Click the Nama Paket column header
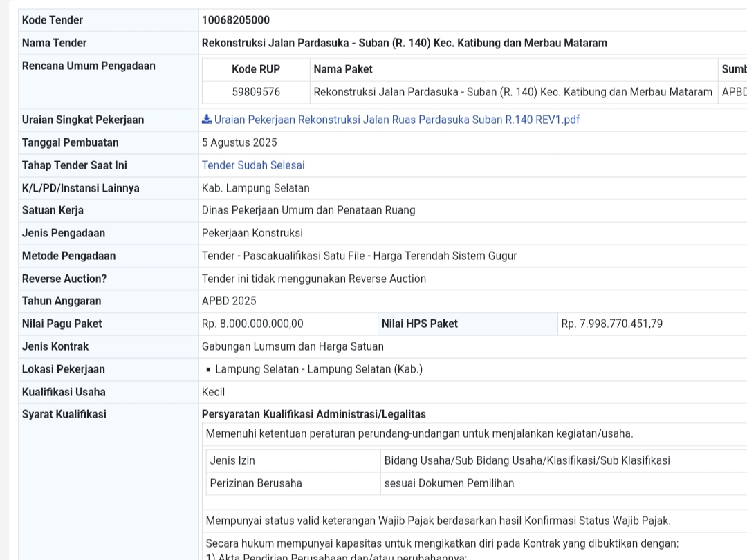Screen dimensions: 747x560 pyautogui.click(x=343, y=69)
